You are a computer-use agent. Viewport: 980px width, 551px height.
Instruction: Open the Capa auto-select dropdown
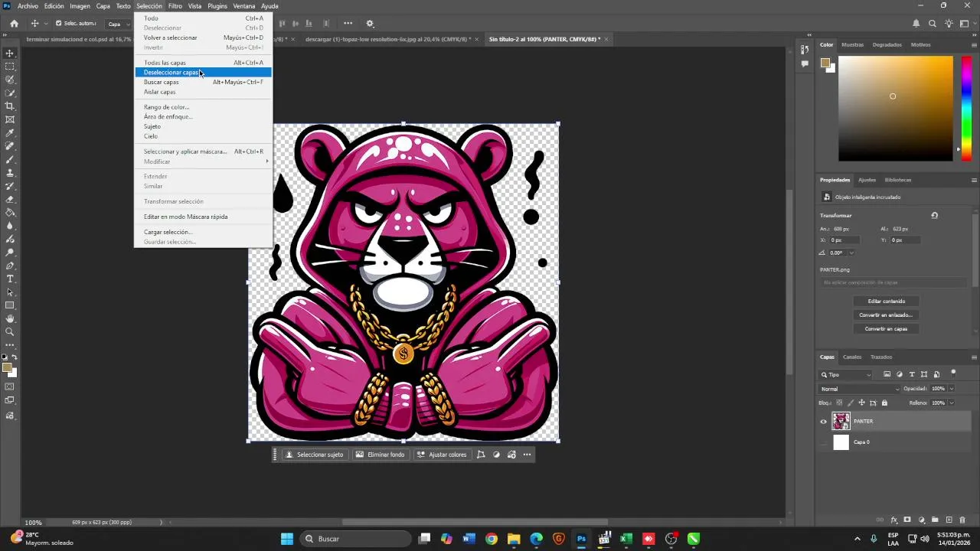tap(116, 24)
